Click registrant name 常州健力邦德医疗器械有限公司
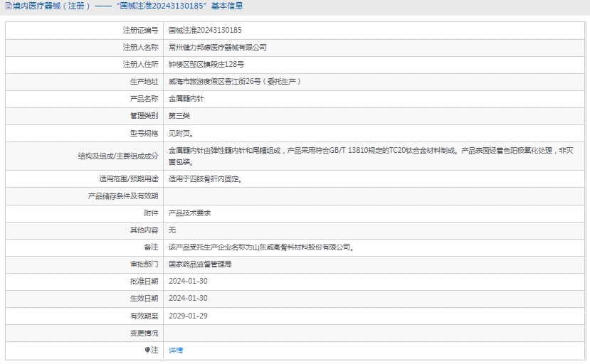The image size is (590, 364). tap(217, 48)
